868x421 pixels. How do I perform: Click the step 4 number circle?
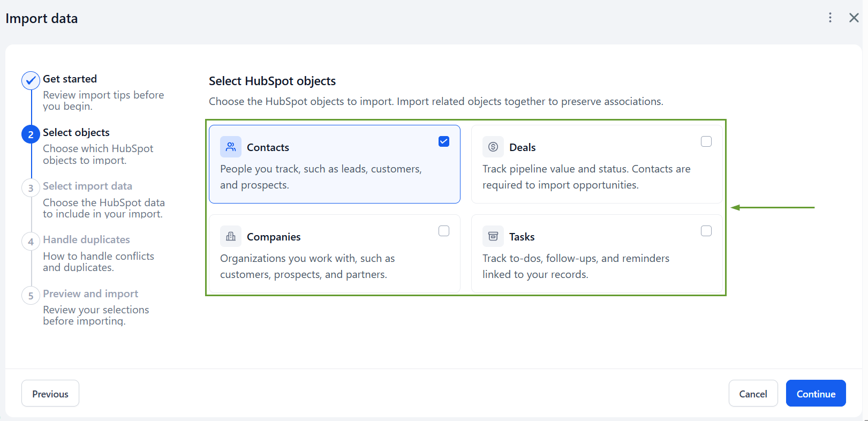[31, 242]
